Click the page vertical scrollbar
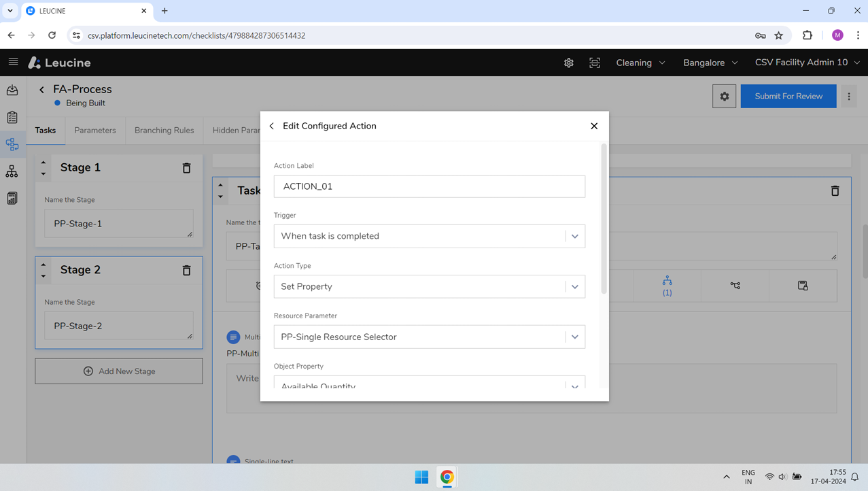Image resolution: width=868 pixels, height=491 pixels. [865, 252]
